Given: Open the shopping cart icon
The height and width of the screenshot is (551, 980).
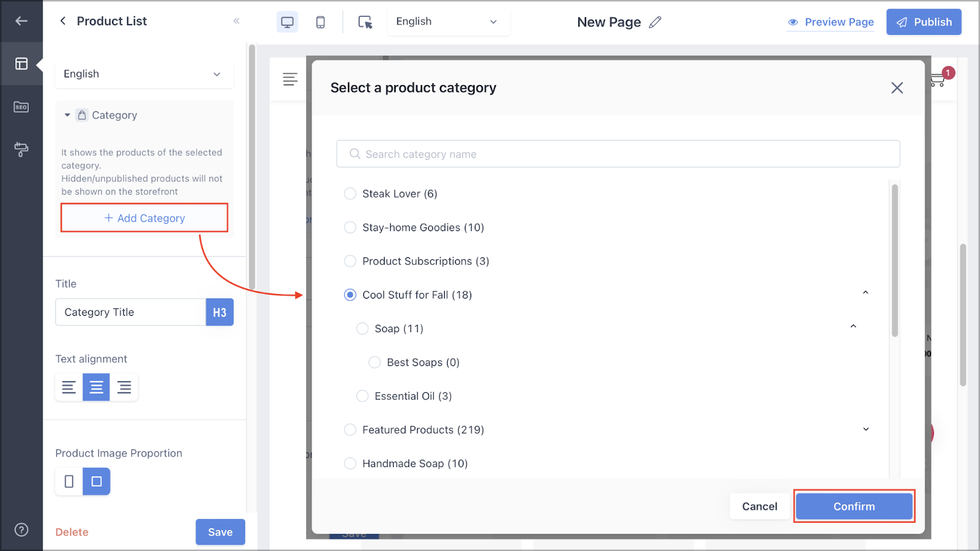Looking at the screenshot, I should click(x=938, y=80).
